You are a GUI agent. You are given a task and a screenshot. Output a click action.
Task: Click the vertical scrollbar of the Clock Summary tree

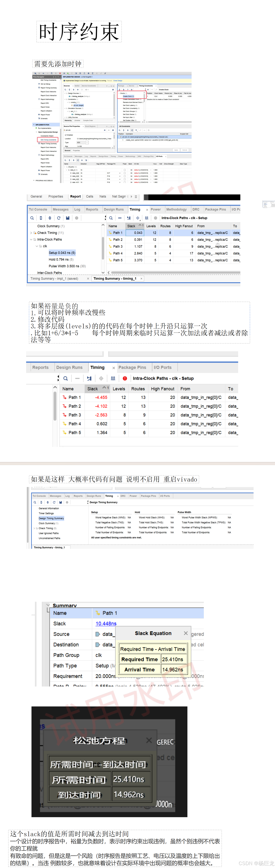[103, 248]
